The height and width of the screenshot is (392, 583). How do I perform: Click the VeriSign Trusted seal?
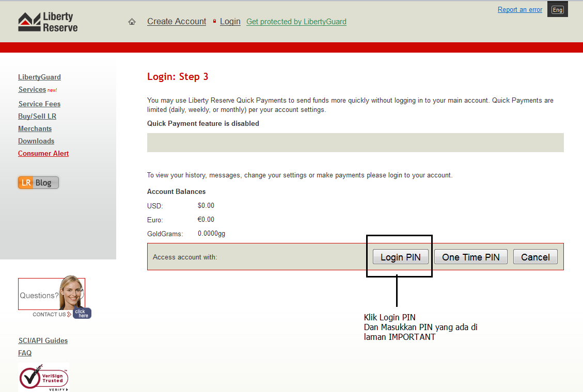[44, 377]
